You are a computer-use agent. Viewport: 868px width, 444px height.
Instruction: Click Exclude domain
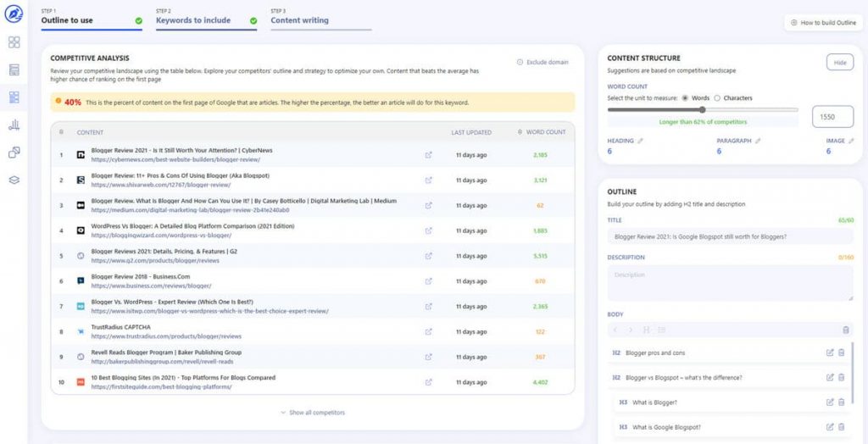pos(542,62)
